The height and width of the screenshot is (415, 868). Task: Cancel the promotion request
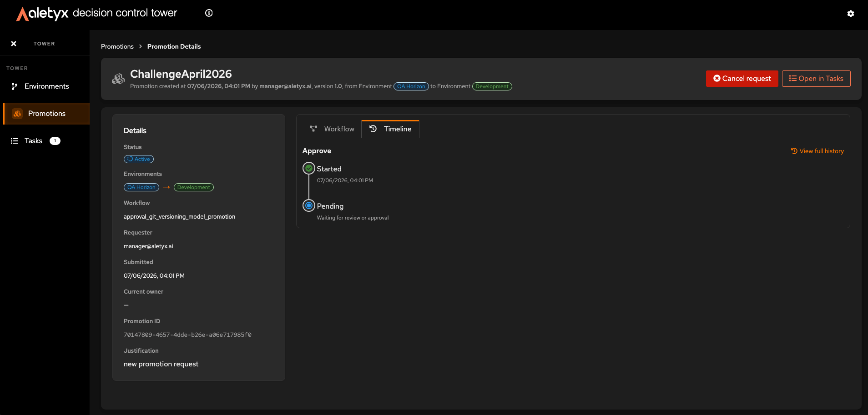pos(742,79)
